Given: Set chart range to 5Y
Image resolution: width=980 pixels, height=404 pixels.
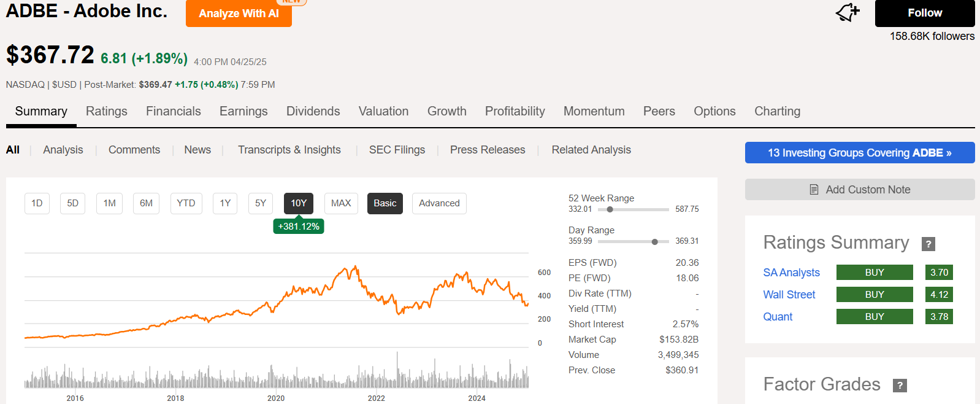Looking at the screenshot, I should point(261,203).
